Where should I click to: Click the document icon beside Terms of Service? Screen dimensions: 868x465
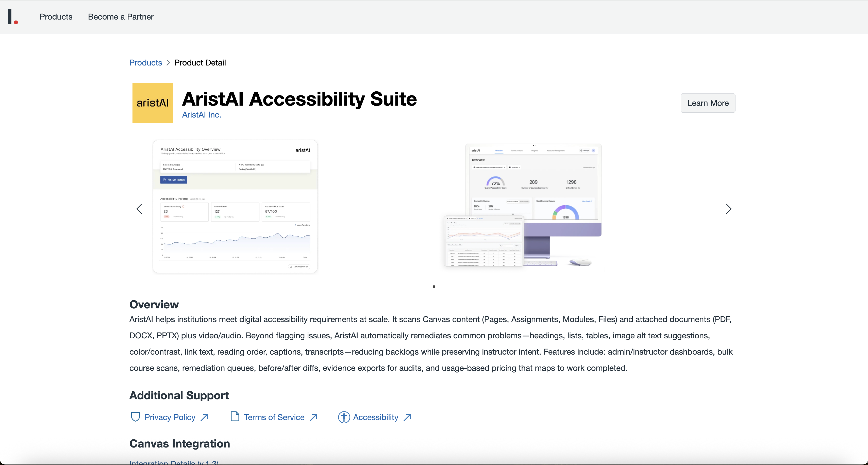point(235,417)
